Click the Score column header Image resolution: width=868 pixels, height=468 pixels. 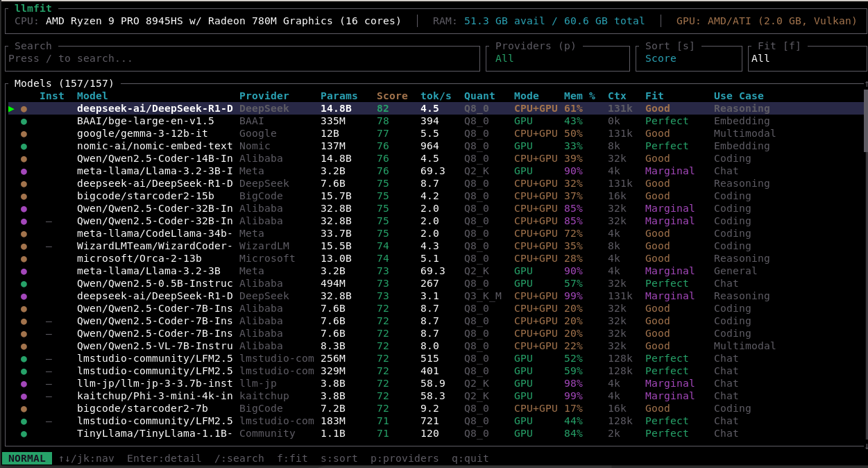(x=392, y=96)
